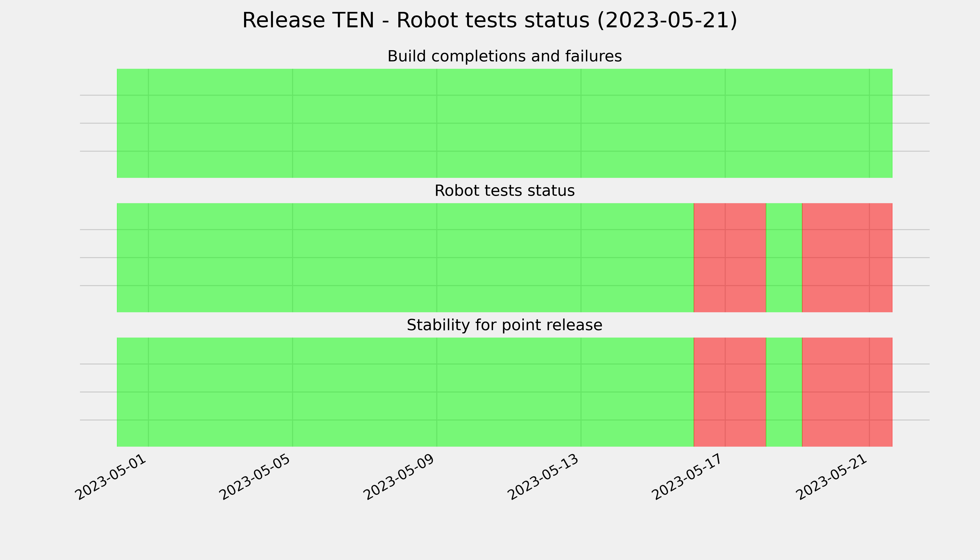Screen dimensions: 980x560
Task: Click the first red block in Robot tests status
Action: tap(730, 258)
